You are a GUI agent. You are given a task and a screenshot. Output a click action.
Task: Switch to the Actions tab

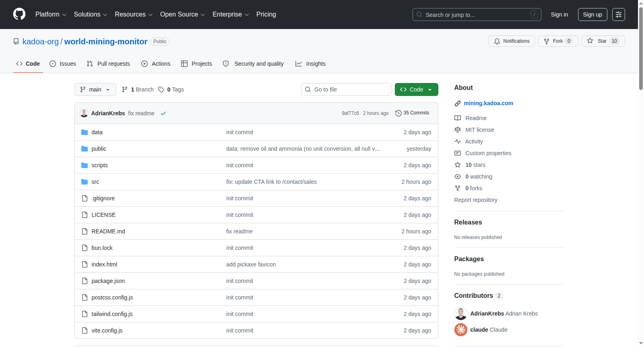(x=156, y=64)
